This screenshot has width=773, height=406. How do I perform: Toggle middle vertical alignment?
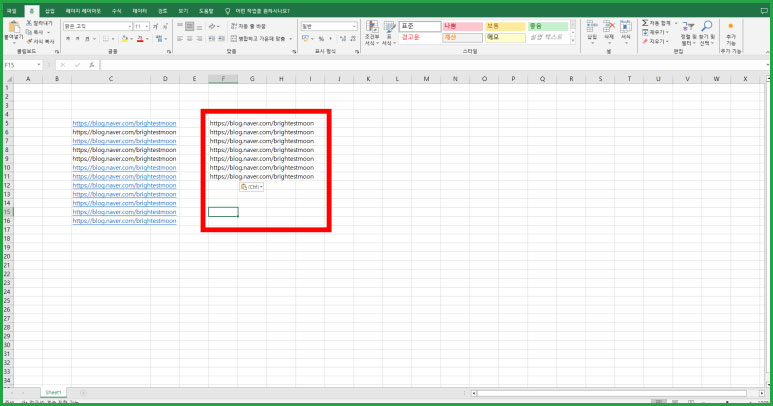[x=190, y=26]
